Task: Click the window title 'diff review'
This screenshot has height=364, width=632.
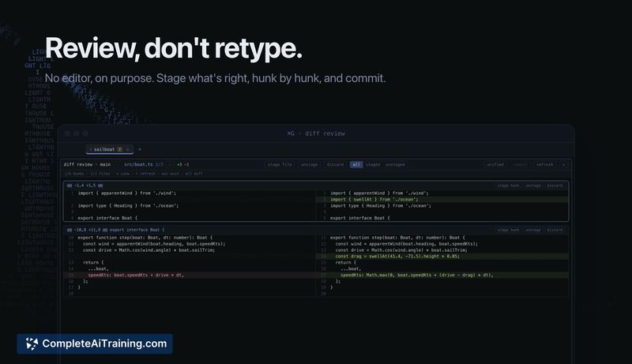Action: pyautogui.click(x=325, y=133)
